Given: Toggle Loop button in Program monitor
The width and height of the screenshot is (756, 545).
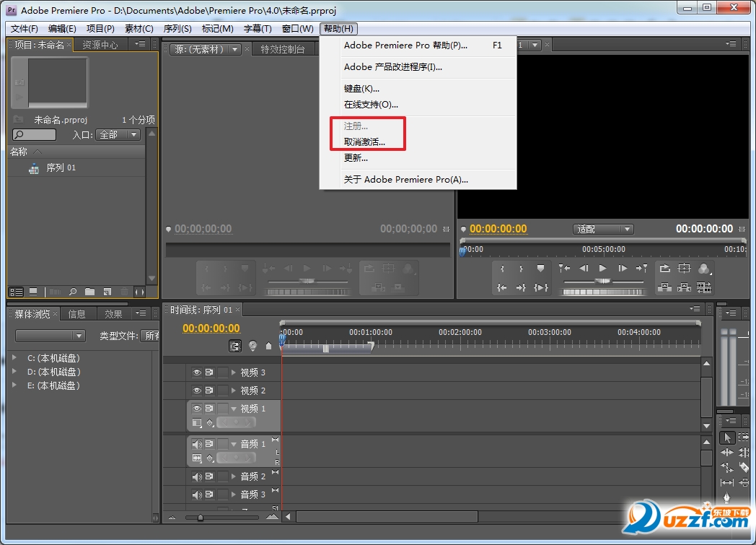Looking at the screenshot, I should tap(665, 268).
